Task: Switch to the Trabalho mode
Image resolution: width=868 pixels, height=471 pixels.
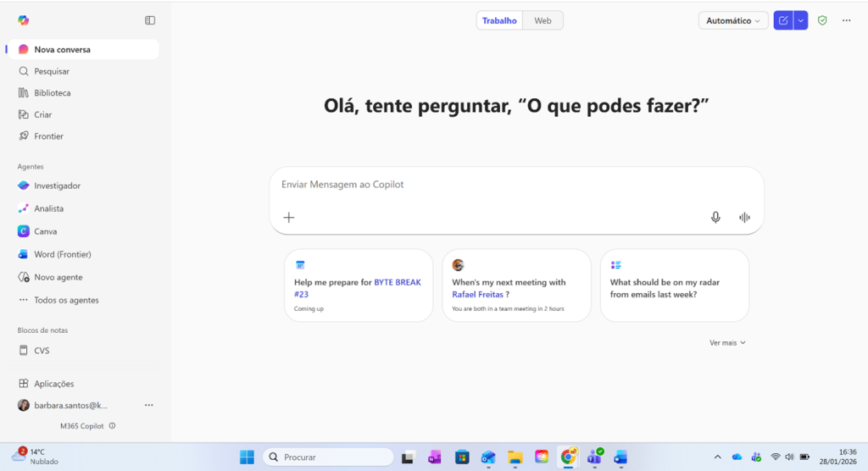Action: [499, 20]
